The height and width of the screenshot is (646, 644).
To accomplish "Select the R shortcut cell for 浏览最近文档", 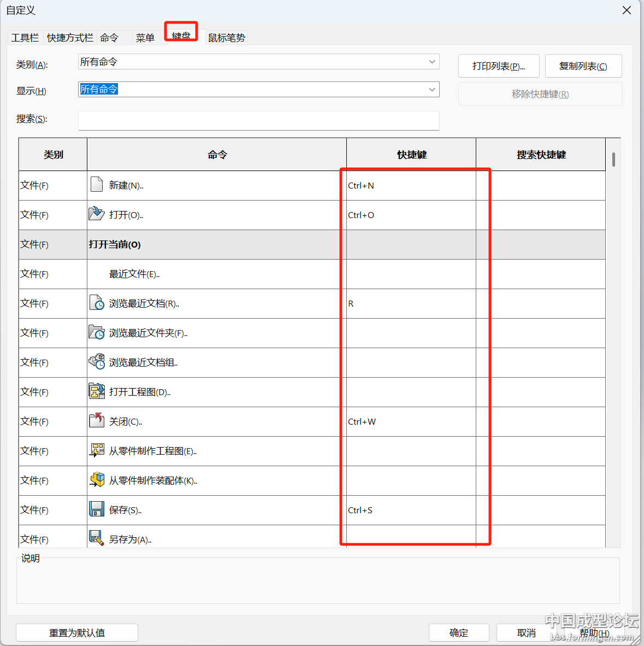I will point(411,304).
